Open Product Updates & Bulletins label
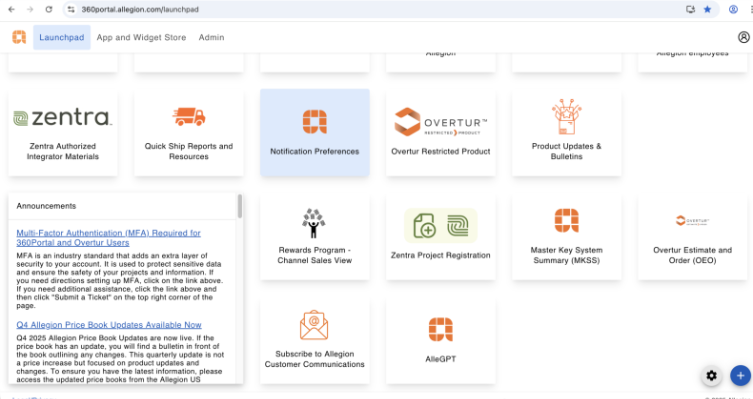The image size is (753, 399). pyautogui.click(x=566, y=151)
